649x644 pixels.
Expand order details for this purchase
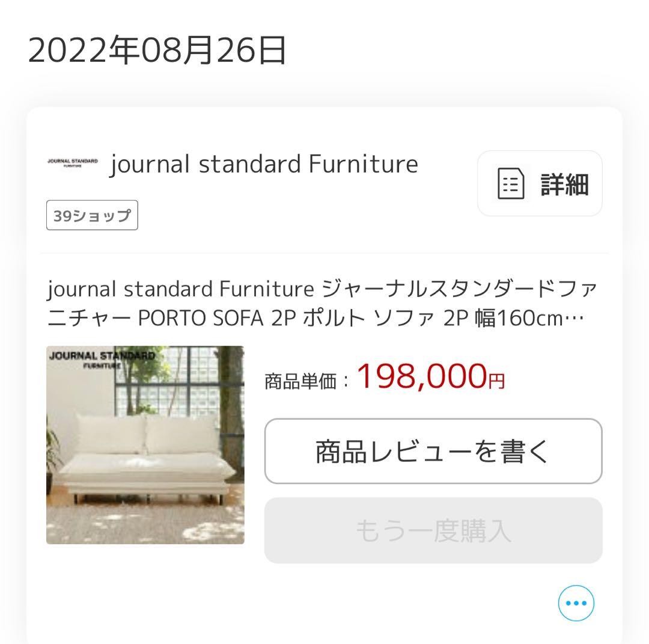[x=538, y=183]
